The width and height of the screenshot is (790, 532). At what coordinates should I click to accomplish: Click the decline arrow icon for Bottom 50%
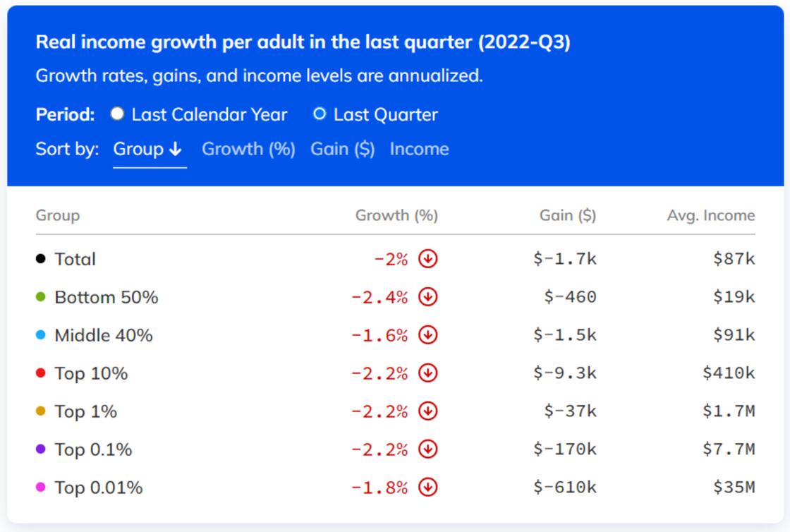428,297
